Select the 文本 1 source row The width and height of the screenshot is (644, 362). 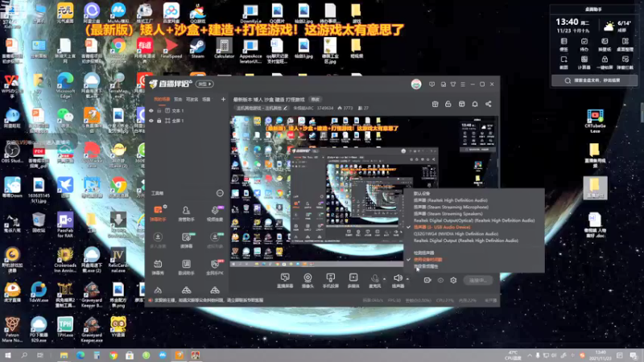click(186, 111)
